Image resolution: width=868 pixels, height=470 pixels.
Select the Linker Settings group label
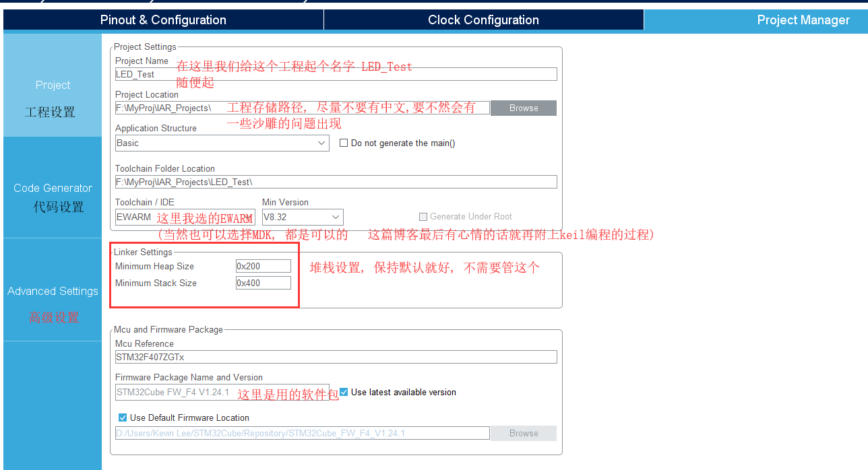click(143, 252)
